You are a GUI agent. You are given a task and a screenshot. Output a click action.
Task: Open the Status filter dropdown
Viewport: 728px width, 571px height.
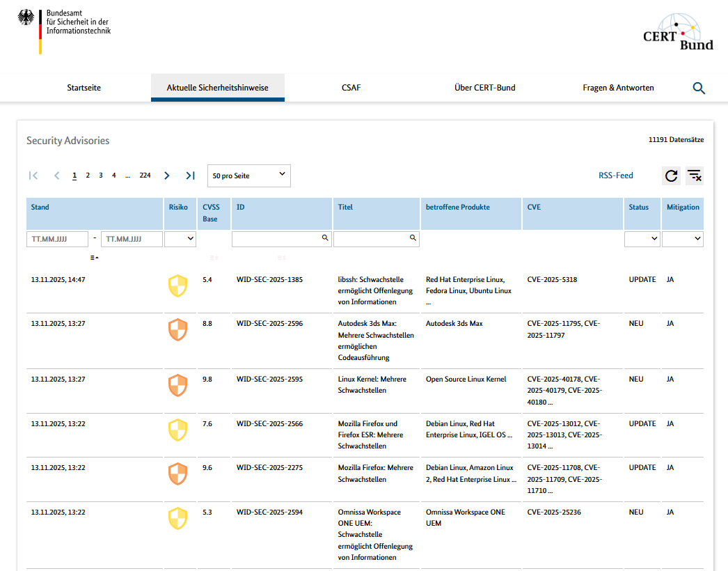click(642, 239)
